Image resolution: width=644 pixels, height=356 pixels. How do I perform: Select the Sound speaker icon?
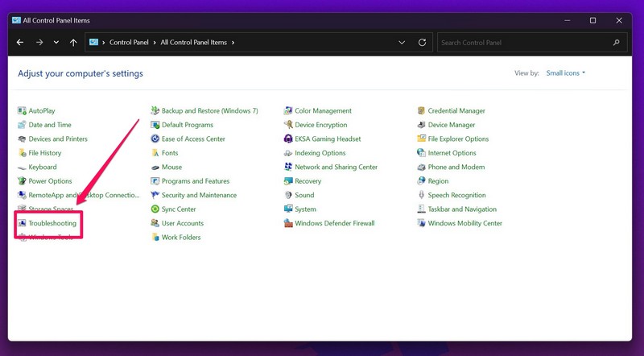click(288, 195)
